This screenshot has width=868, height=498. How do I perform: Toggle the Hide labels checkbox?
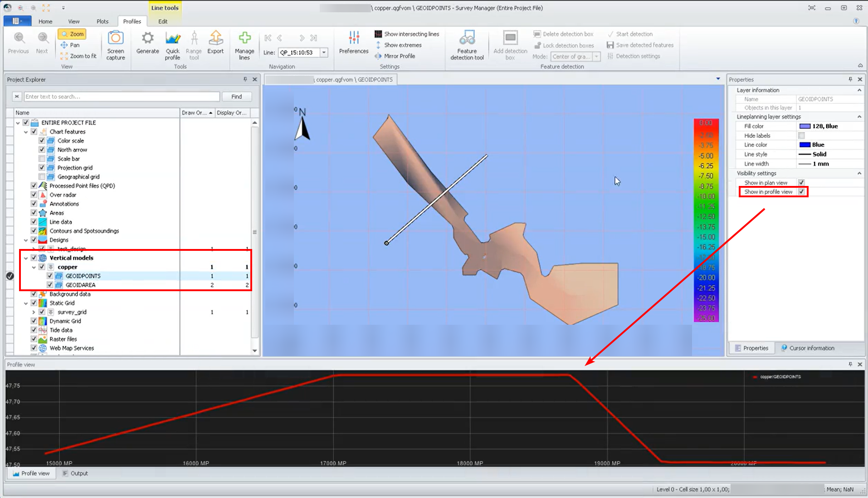point(801,136)
